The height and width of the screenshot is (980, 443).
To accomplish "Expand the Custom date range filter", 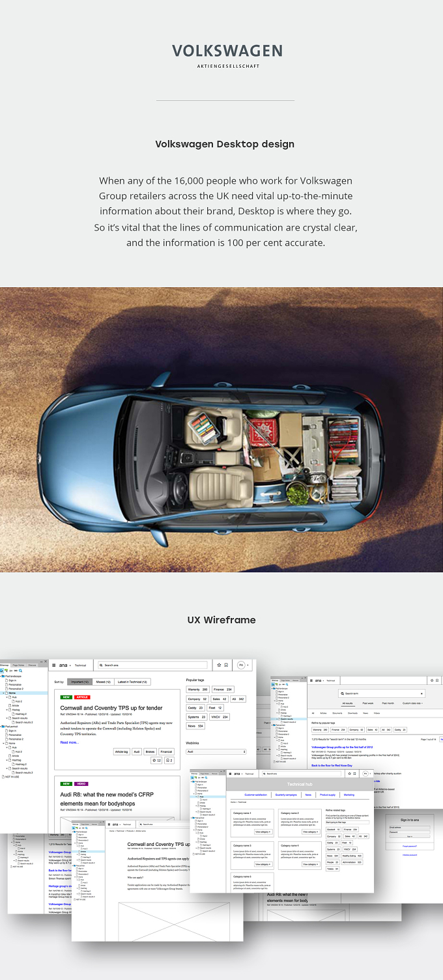I will pos(412,703).
